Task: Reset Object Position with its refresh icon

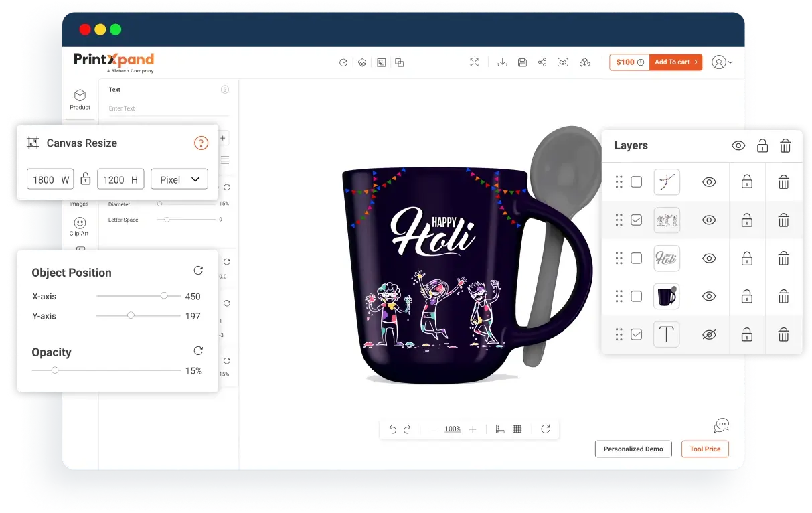Action: (198, 271)
